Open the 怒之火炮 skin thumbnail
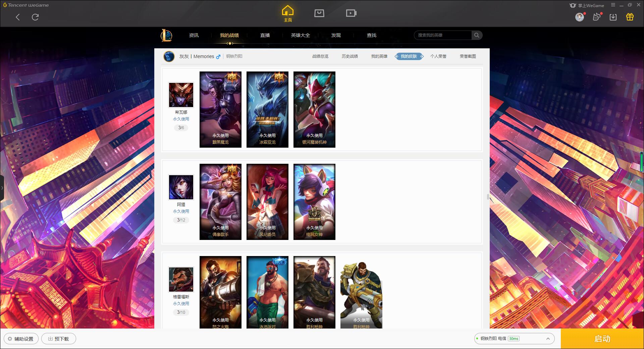 pos(220,292)
